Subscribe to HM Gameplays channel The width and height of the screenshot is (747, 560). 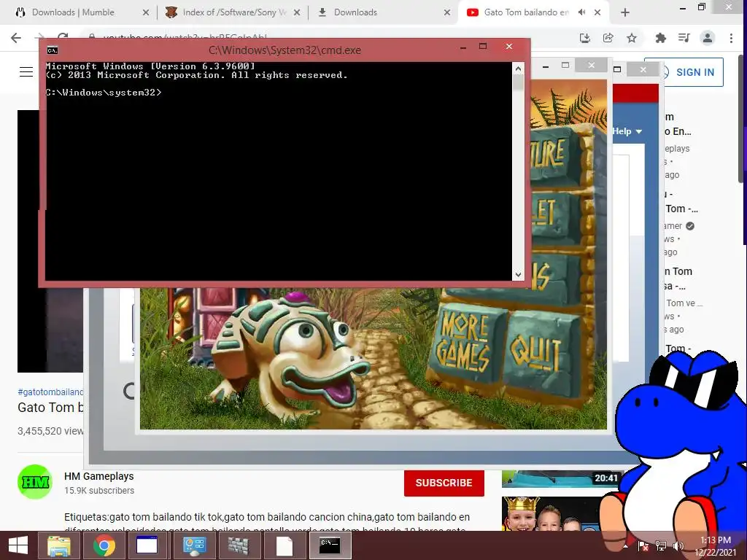click(444, 483)
